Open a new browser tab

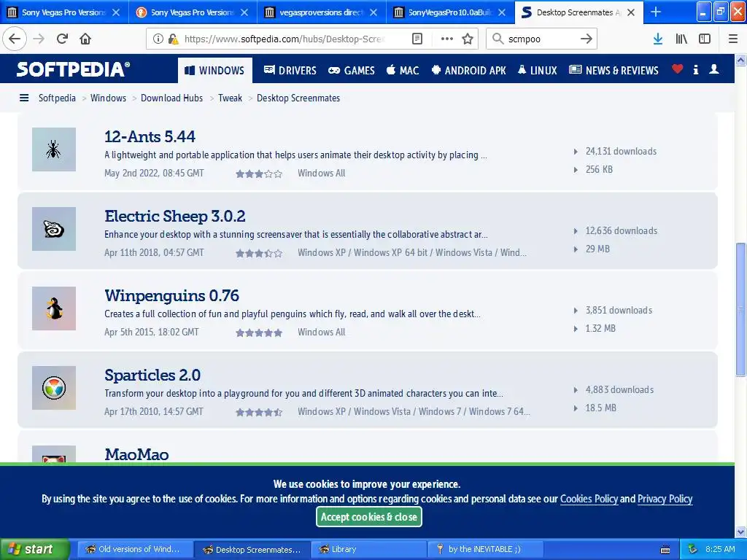click(656, 12)
